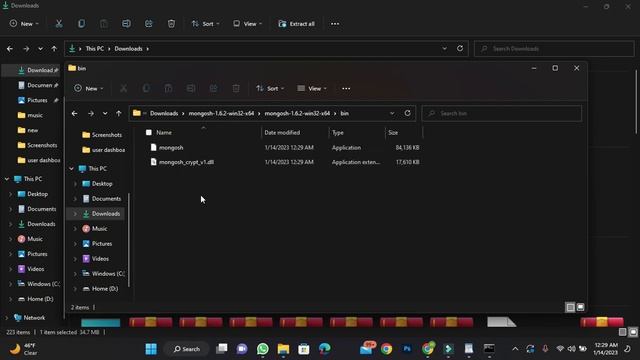Click This PC breadcrumb in Downloads address bar
This screenshot has height=360, width=640.
(95, 49)
